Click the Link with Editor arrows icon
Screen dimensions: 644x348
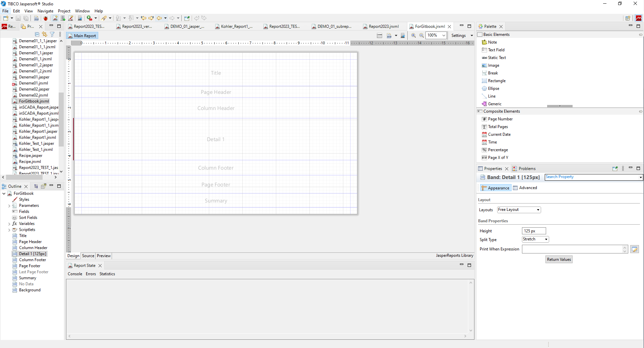[x=45, y=34]
